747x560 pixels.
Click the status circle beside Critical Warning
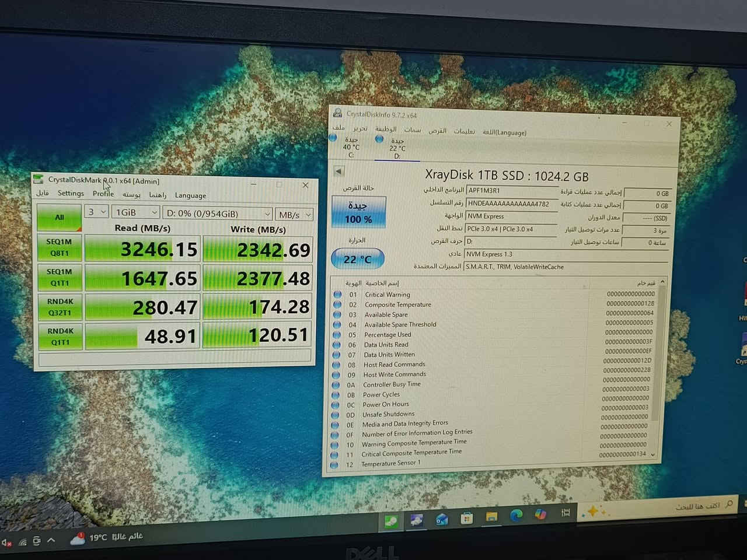(x=337, y=295)
